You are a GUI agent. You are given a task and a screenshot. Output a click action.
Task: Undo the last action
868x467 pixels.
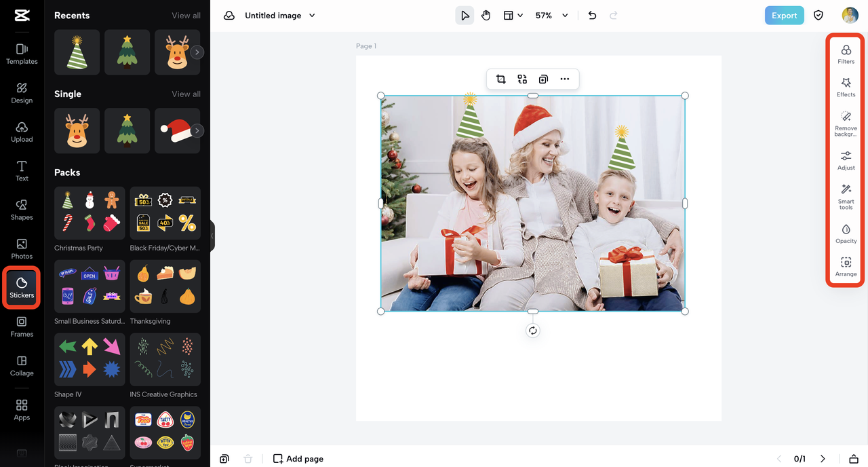coord(592,16)
